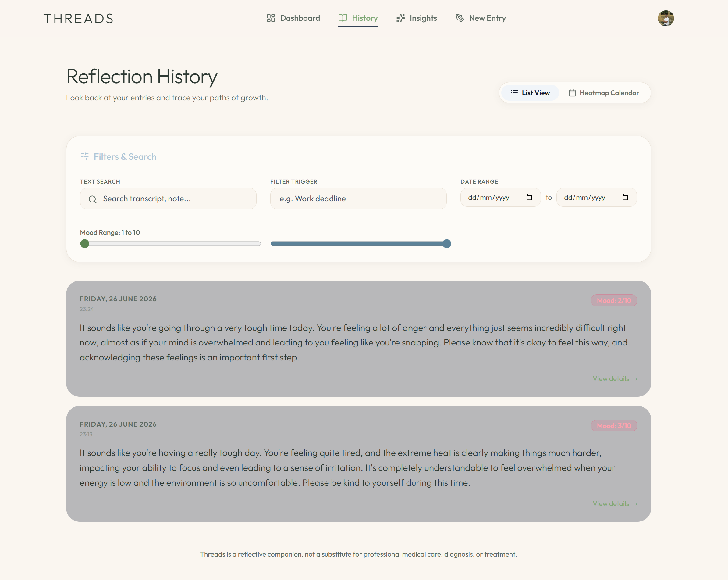
Task: Switch to List View
Action: [530, 93]
